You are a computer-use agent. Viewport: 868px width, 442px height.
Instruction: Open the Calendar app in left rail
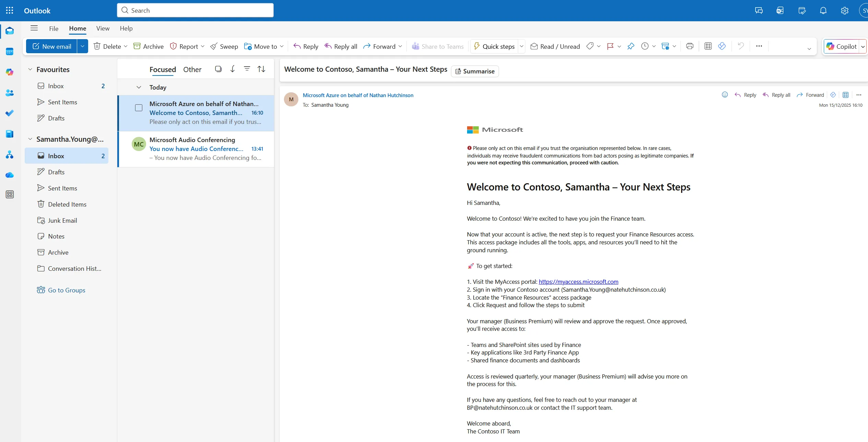click(10, 52)
